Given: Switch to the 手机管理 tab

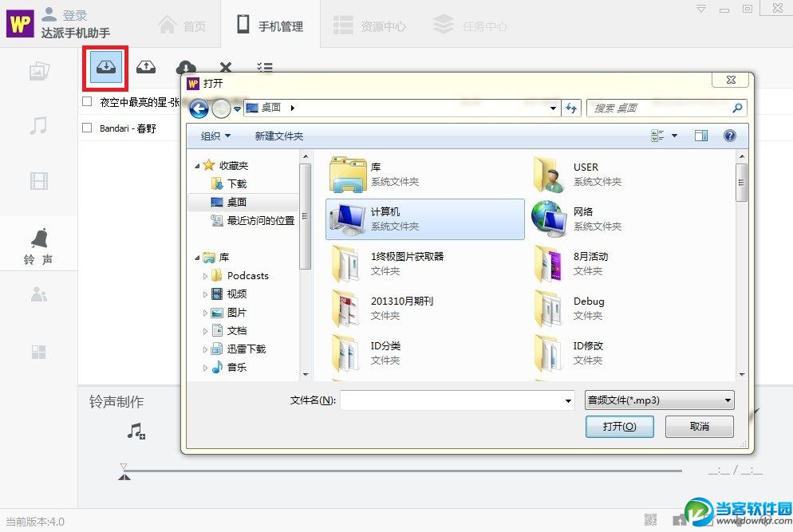Looking at the screenshot, I should [270, 25].
